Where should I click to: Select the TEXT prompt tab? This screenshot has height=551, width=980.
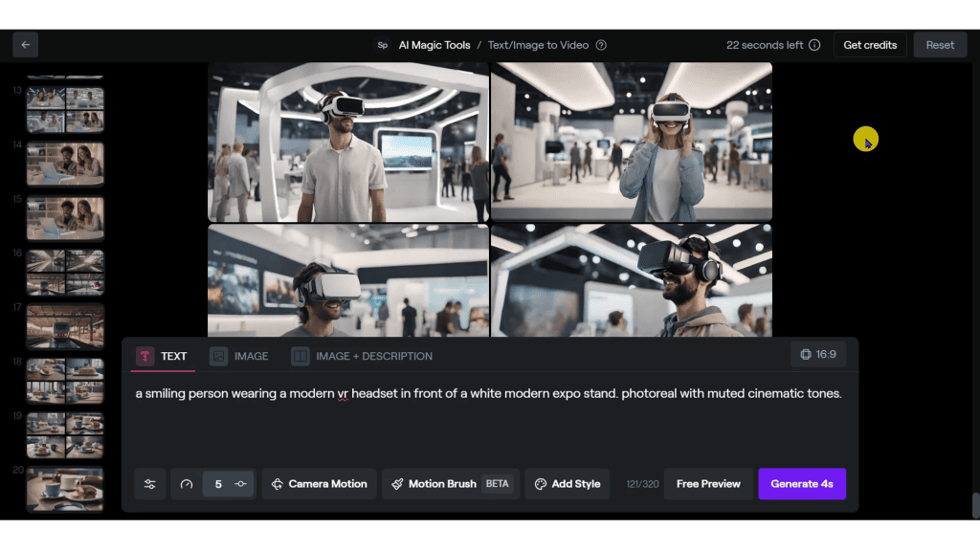[x=163, y=356]
